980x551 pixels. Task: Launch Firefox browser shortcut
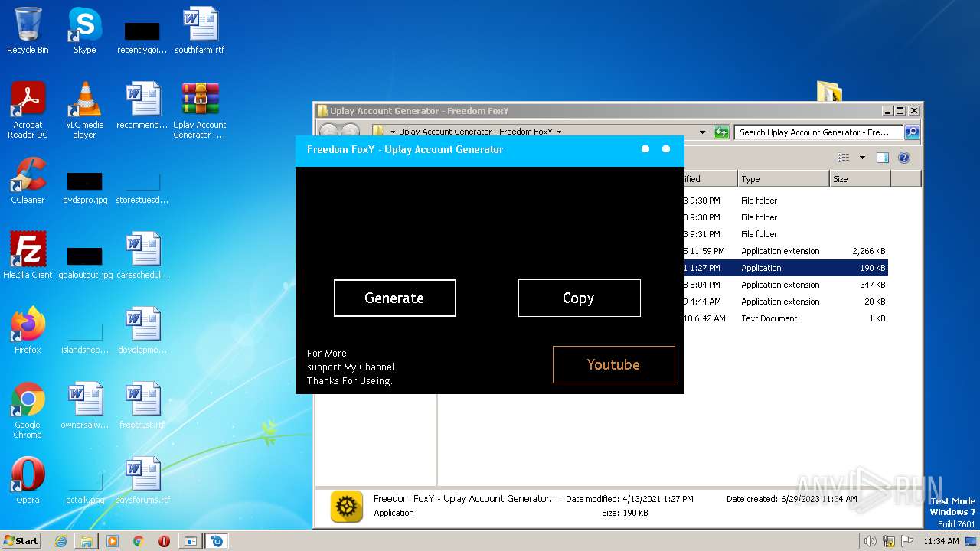28,331
